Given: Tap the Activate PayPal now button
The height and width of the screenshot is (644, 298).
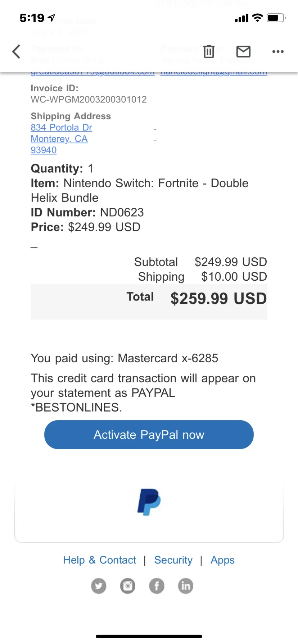Looking at the screenshot, I should [x=149, y=434].
